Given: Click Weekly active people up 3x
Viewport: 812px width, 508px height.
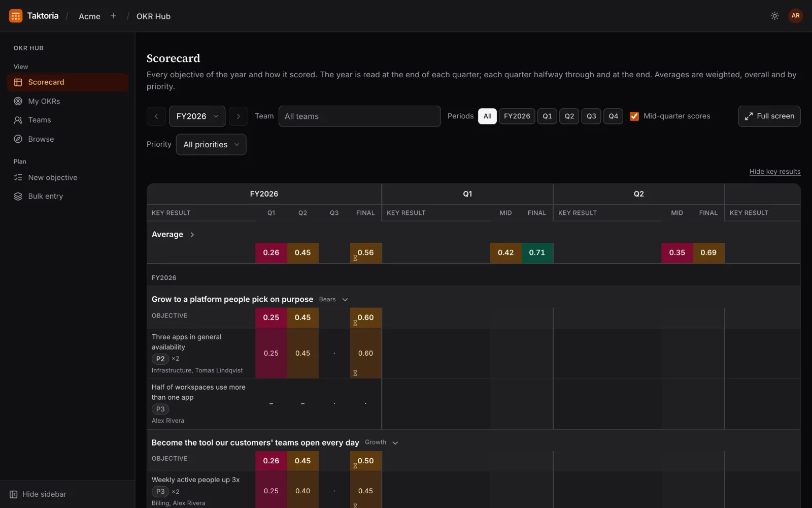Looking at the screenshot, I should [195, 480].
